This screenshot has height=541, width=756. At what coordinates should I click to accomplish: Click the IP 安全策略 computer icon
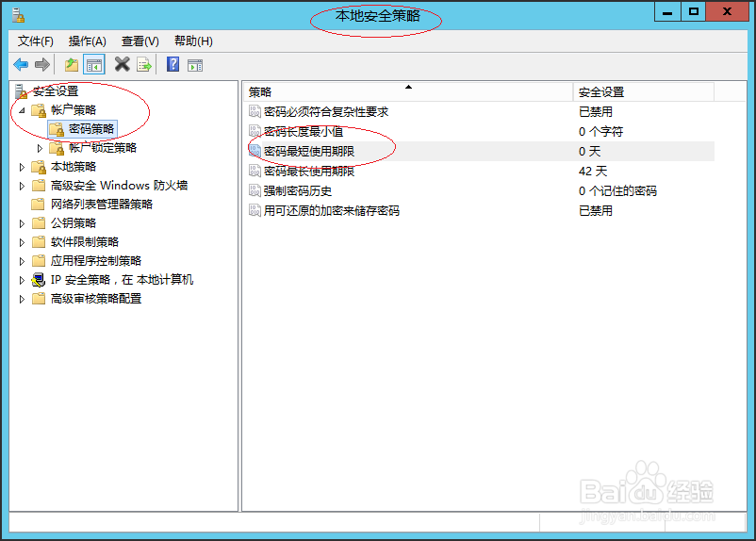38,280
